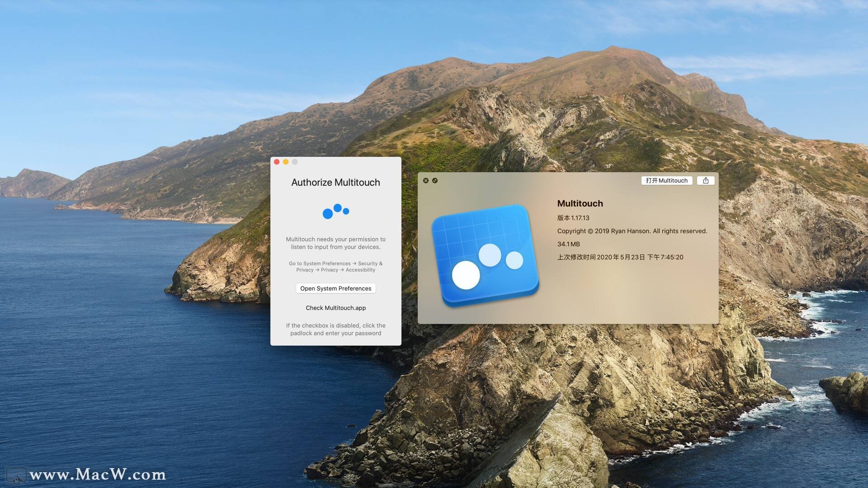Minimize the Authorize Multitouch window
This screenshot has height=488, width=868.
[286, 162]
